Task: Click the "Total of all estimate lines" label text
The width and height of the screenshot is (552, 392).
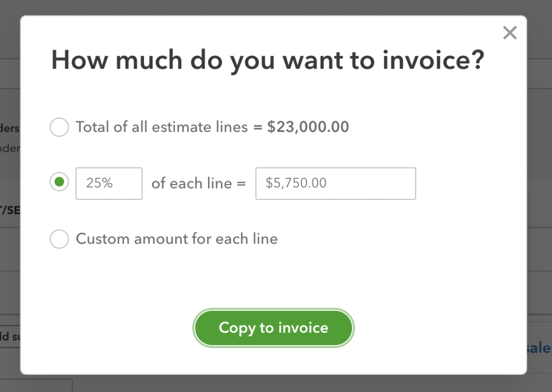Action: click(162, 128)
